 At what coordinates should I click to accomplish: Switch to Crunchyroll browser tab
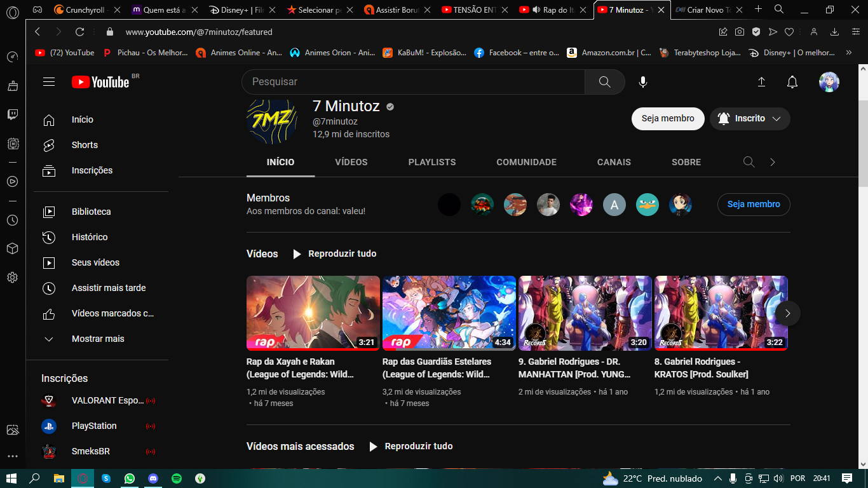point(85,10)
